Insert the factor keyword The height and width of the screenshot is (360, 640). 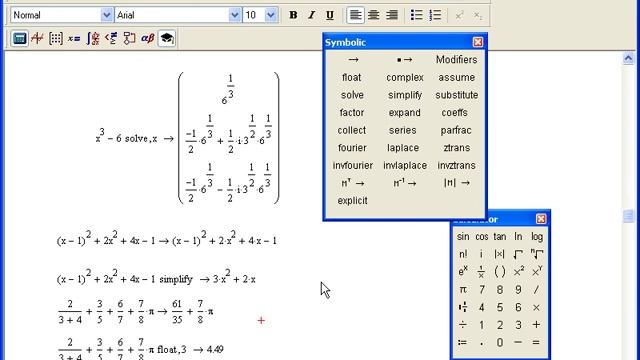point(352,113)
